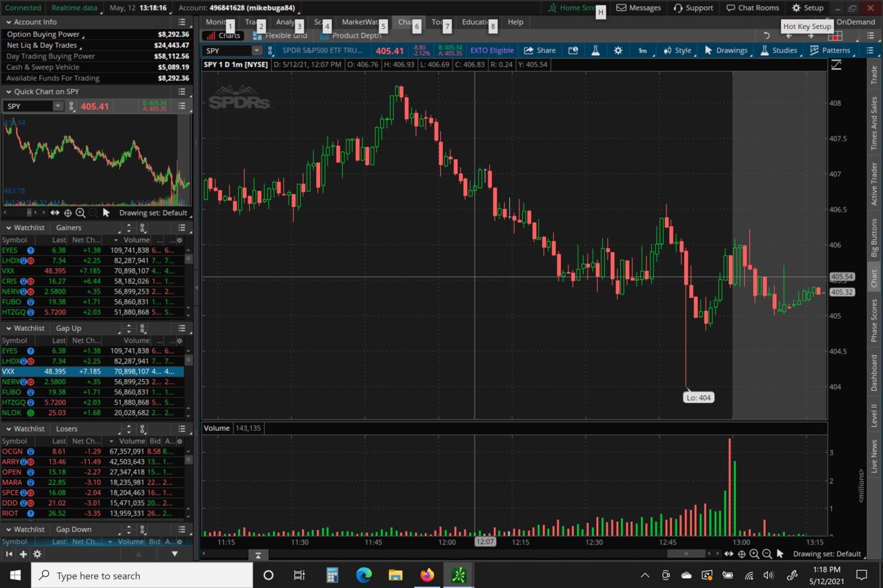The image size is (883, 588).
Task: Open Live News sidebar tab
Action: pyautogui.click(x=874, y=456)
